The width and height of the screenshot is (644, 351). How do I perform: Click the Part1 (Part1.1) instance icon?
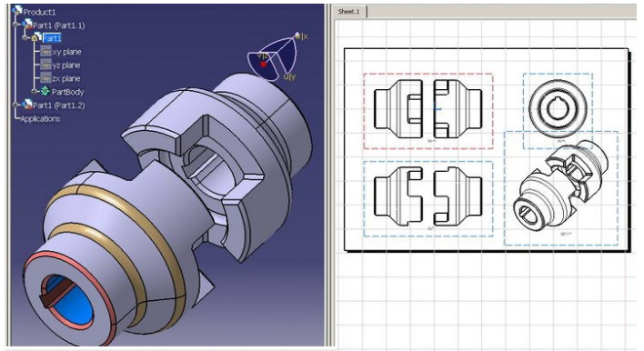(27, 25)
